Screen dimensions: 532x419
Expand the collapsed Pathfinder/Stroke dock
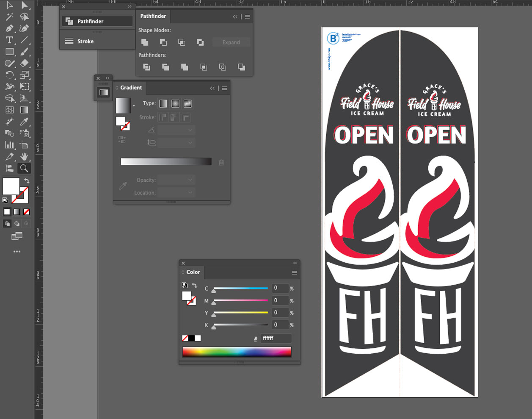click(130, 7)
